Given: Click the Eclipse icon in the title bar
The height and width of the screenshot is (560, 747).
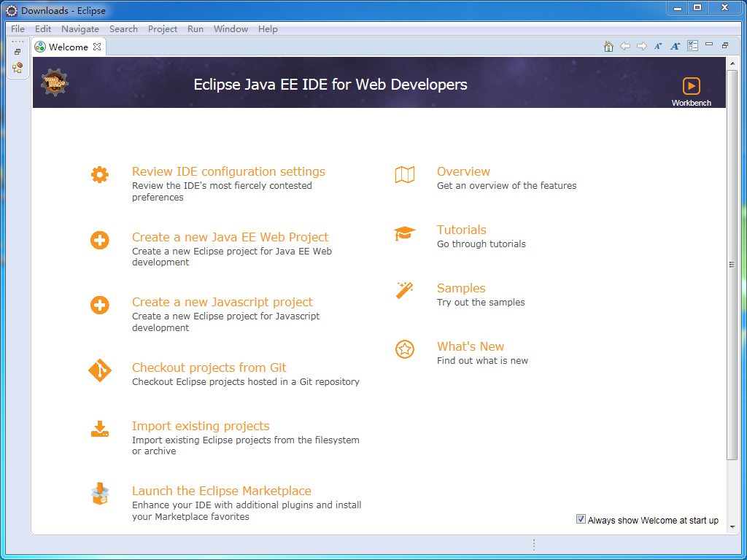Looking at the screenshot, I should pos(12,10).
